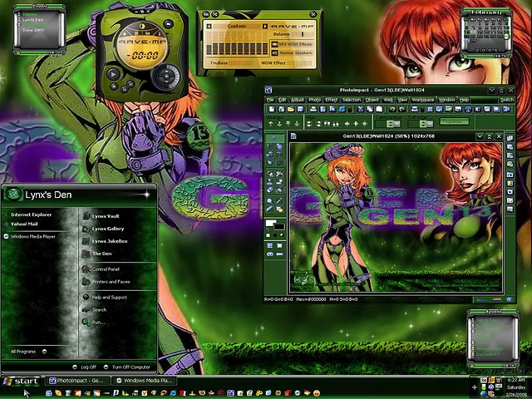Click the Internet Explorer browser preview icon in toolbar
Viewport: 532px width, 399px height.
(342, 109)
